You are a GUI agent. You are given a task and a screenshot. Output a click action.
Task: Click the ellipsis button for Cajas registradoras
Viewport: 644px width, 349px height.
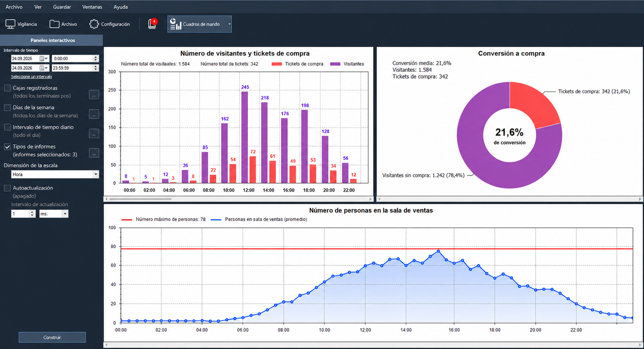pos(94,95)
